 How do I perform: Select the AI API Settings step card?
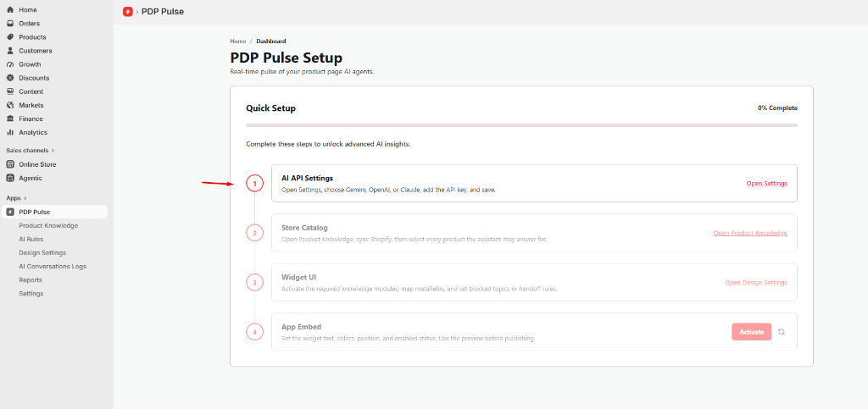click(x=534, y=184)
